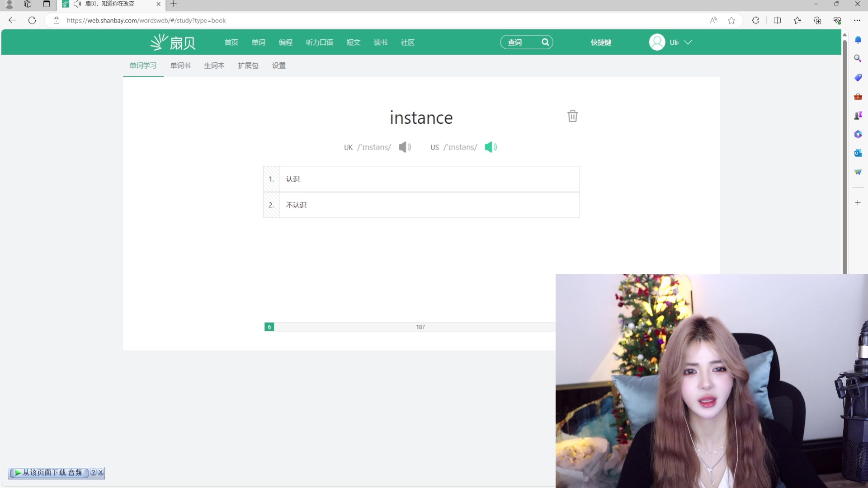Choose option 1 认识
This screenshot has width=868, height=488.
pos(421,179)
